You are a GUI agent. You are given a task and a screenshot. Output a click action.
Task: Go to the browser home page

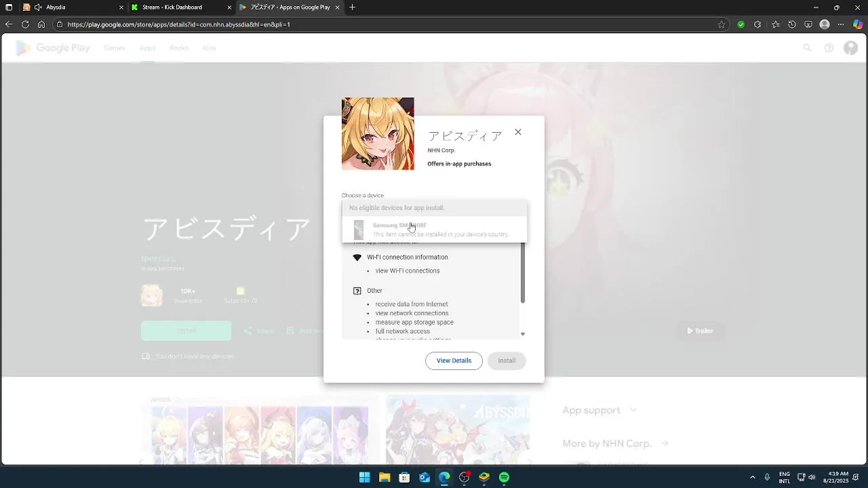(41, 24)
